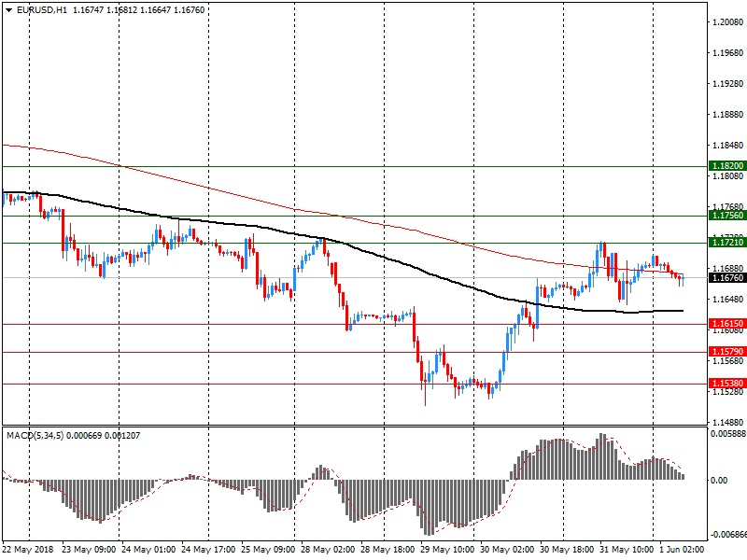Select the 1.18880 price scale value
Viewport: 747px width, 560px height.
[728, 114]
